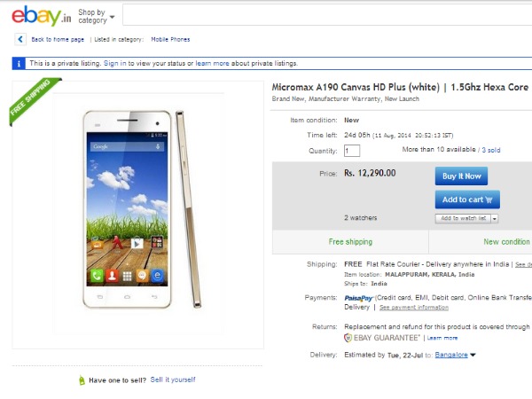The width and height of the screenshot is (532, 399).
Task: Click the green sell tag icon
Action: [81, 380]
